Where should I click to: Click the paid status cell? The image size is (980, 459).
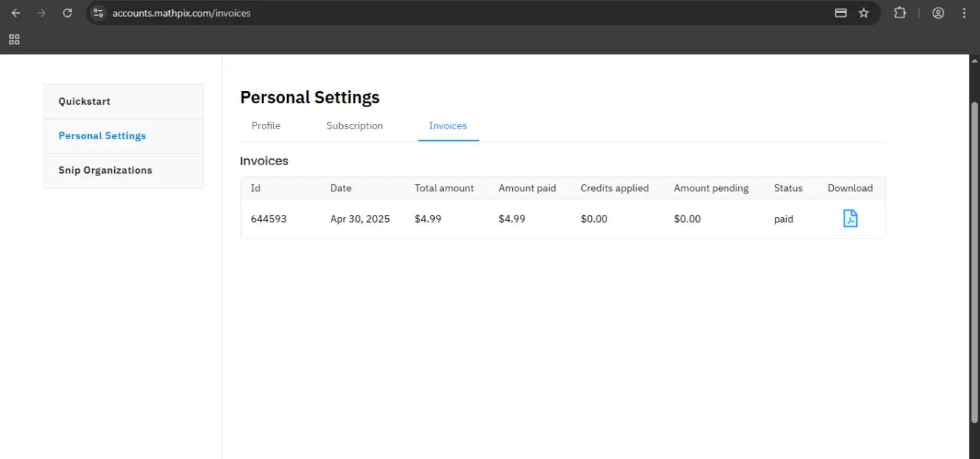point(783,219)
